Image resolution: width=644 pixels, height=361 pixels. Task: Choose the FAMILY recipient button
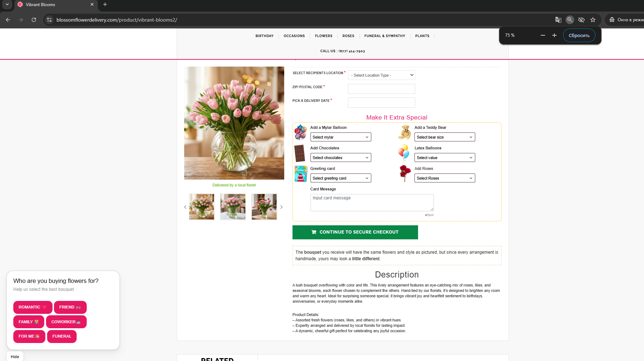click(x=29, y=322)
